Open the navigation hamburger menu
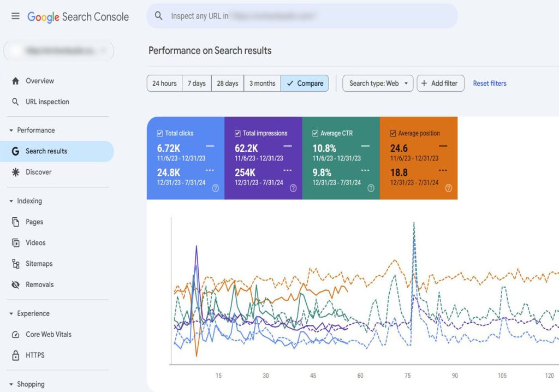Screen dimensions: 559x392 click(x=16, y=16)
